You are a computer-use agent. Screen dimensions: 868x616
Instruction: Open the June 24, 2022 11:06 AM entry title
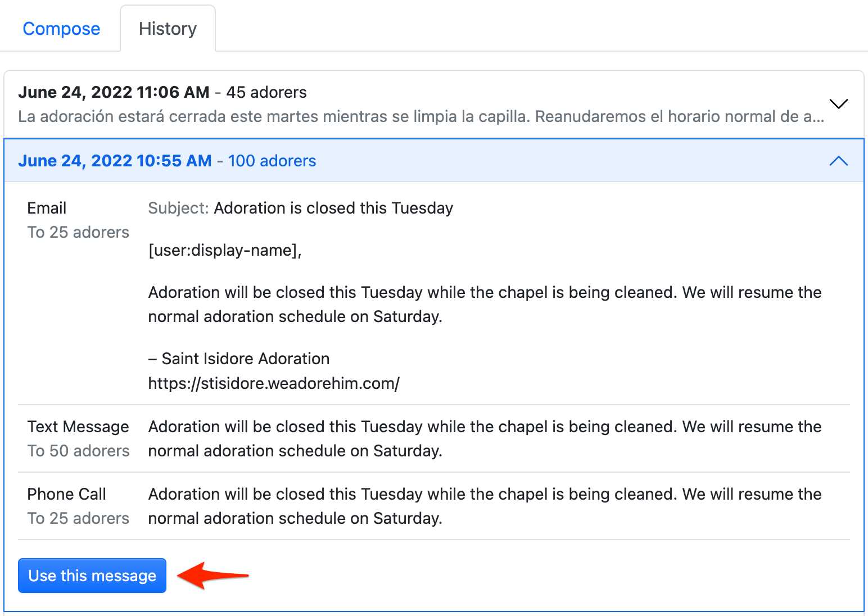114,92
